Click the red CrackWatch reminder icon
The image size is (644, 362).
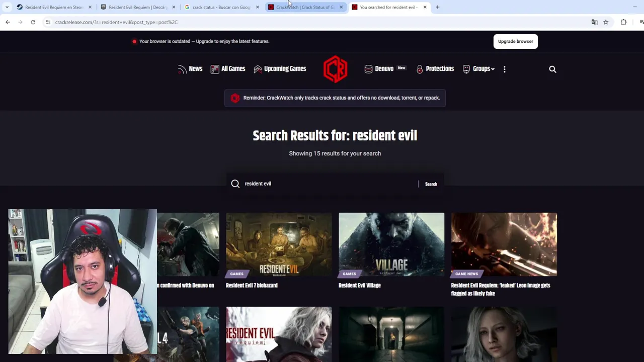(235, 98)
